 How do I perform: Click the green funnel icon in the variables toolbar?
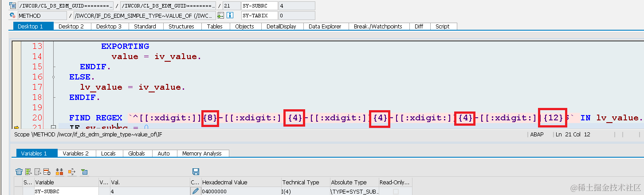(84, 171)
